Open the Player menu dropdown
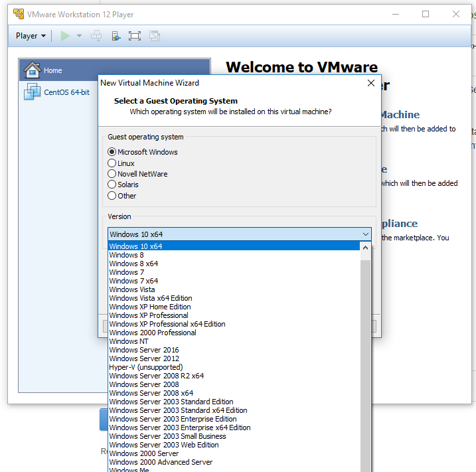Viewport: 476px width, 472px height. 31,36
